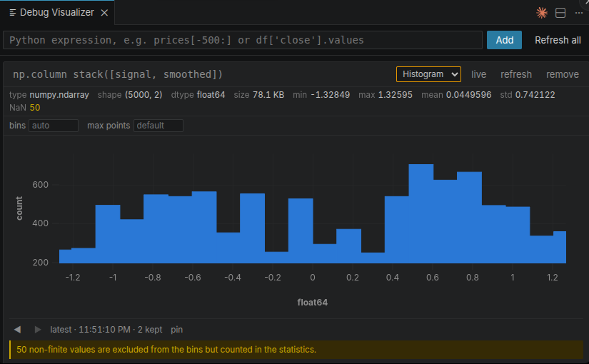The image size is (589, 364).
Task: Click the histogram bar just below 0
Action: pyautogui.click(x=301, y=231)
